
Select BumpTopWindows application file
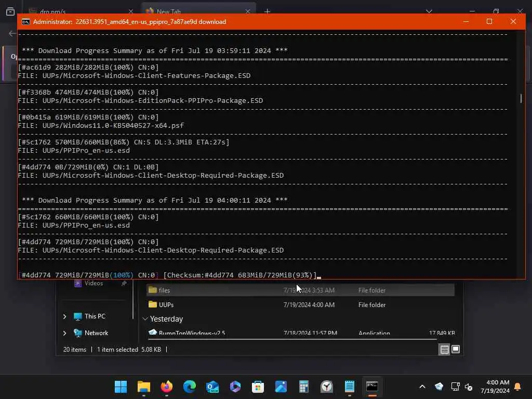[300, 332]
